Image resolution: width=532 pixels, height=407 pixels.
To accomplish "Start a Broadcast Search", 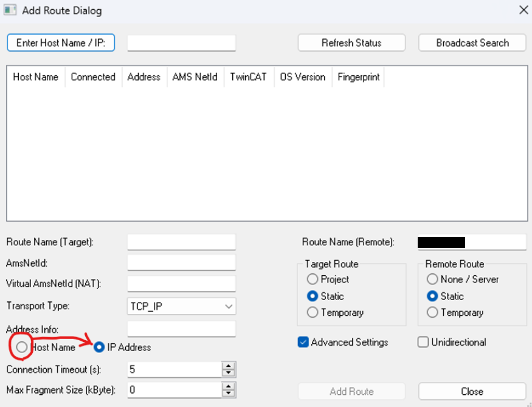I will point(472,43).
